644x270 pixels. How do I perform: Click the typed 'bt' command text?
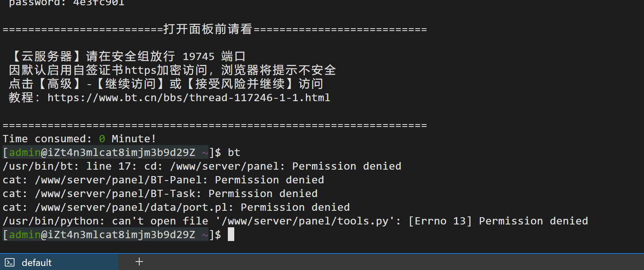(234, 152)
